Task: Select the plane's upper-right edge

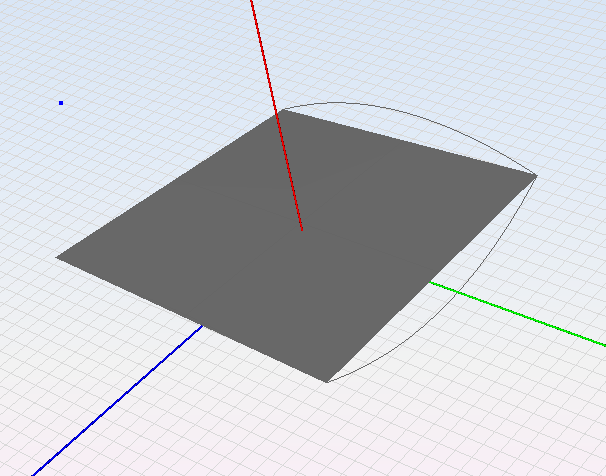Action: click(407, 144)
